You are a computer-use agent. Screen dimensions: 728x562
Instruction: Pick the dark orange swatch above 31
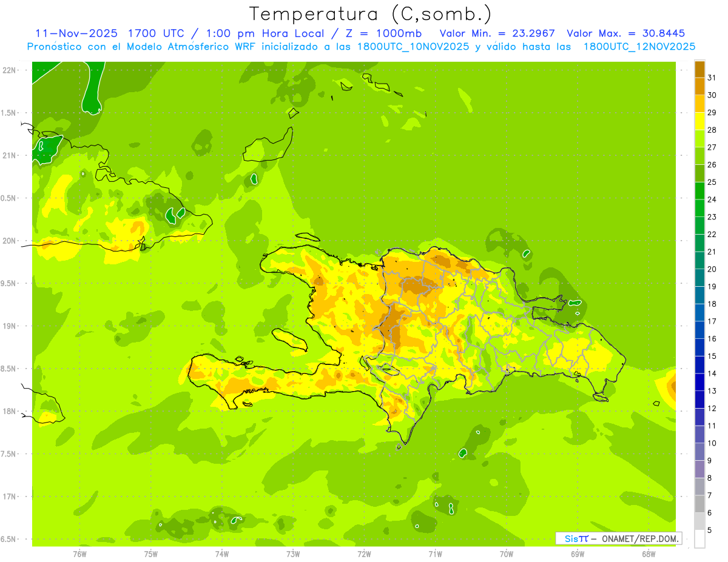point(699,69)
